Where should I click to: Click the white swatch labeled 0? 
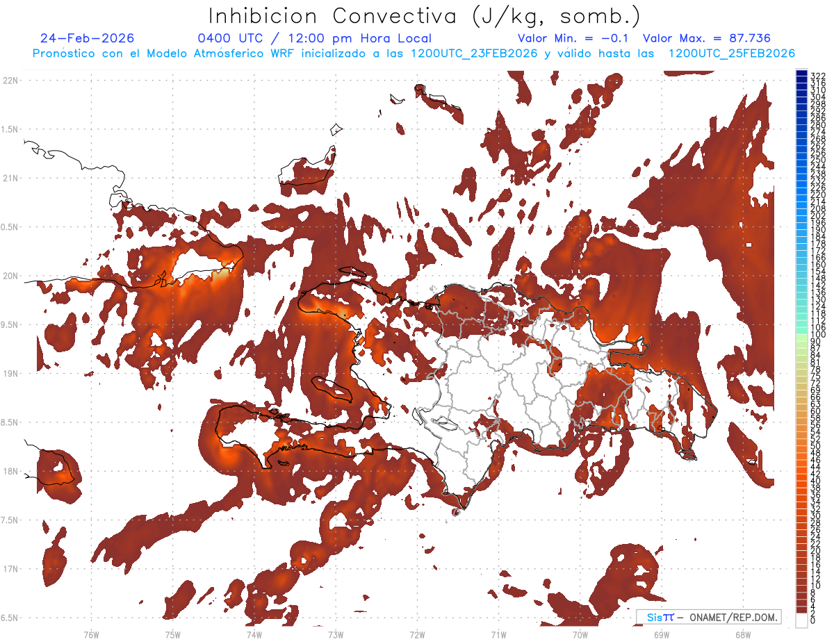pos(802,620)
